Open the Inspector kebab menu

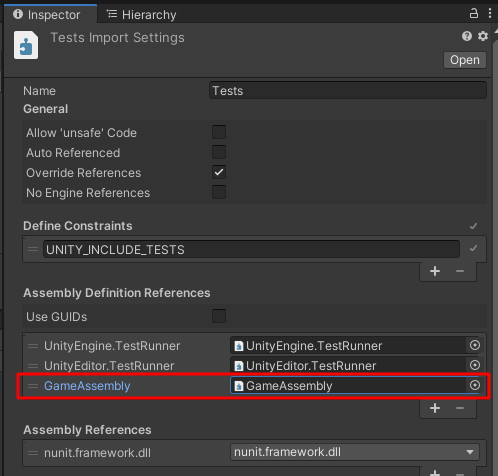pyautogui.click(x=490, y=13)
